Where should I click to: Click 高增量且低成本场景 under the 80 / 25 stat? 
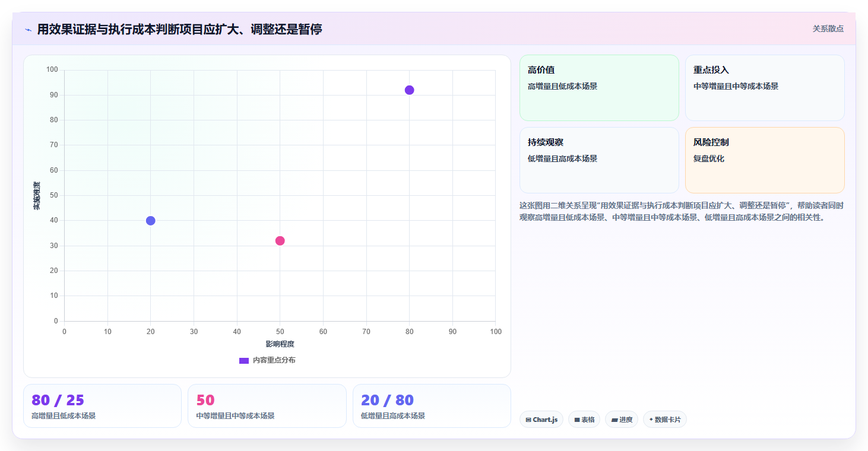coord(64,416)
